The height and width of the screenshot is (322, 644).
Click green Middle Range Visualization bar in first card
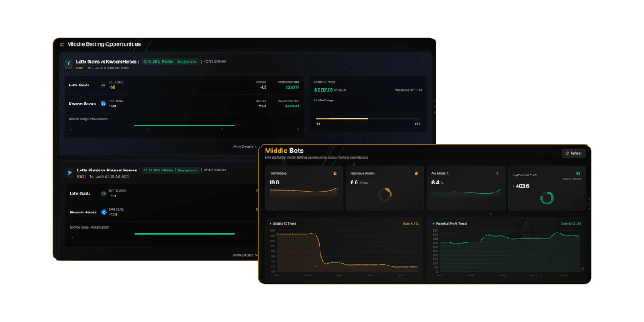point(184,126)
